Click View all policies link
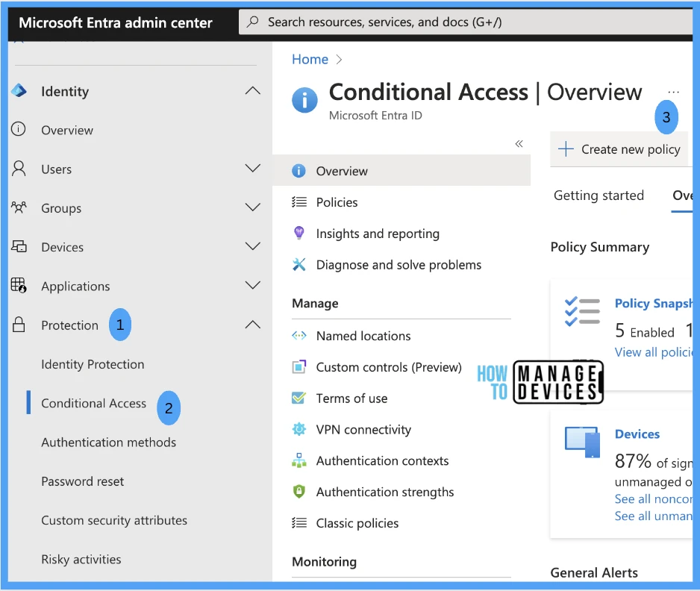This screenshot has height=591, width=700. (x=654, y=352)
